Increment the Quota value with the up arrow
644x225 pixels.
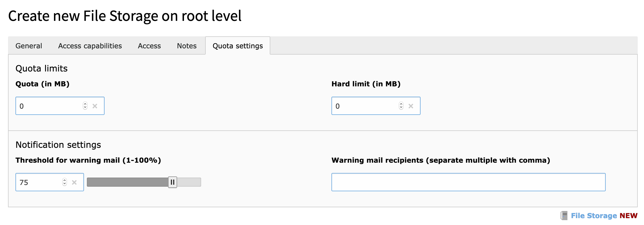85,104
